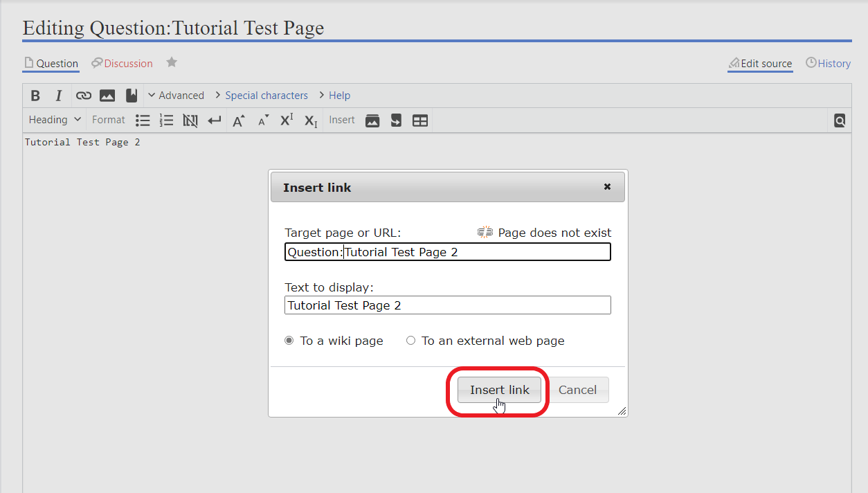Screen dimensions: 868x493
Task: Switch to the Question tab
Action: (51, 64)
